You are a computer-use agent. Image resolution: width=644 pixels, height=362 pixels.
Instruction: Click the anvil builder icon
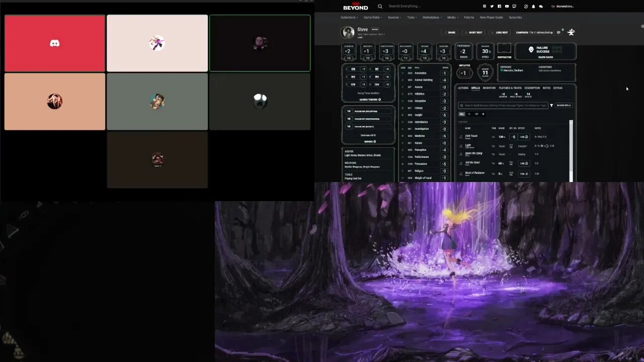click(x=571, y=32)
